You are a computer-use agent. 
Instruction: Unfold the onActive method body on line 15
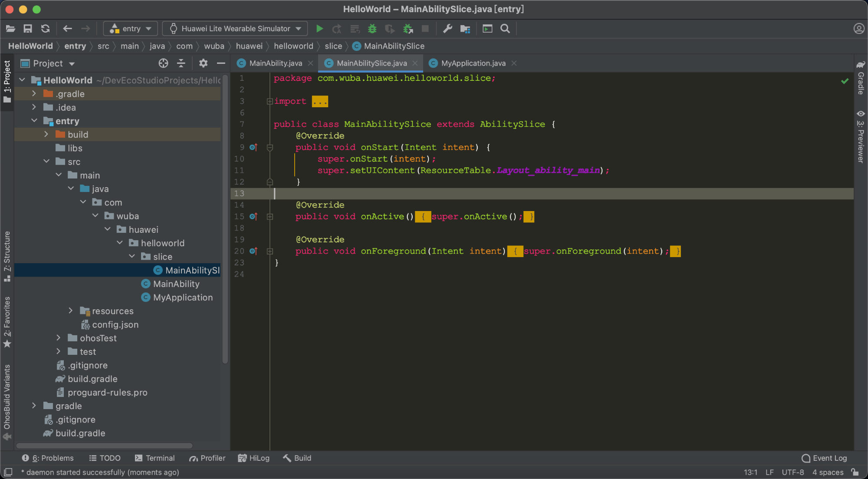270,216
